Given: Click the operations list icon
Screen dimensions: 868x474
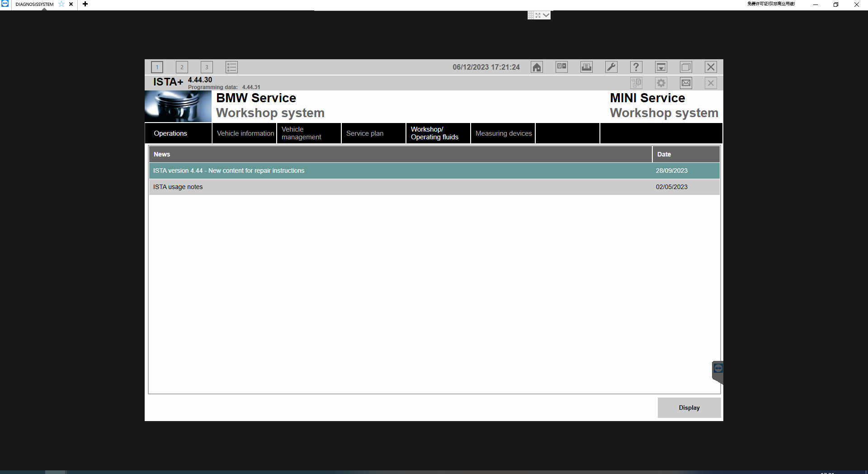Looking at the screenshot, I should [x=231, y=67].
